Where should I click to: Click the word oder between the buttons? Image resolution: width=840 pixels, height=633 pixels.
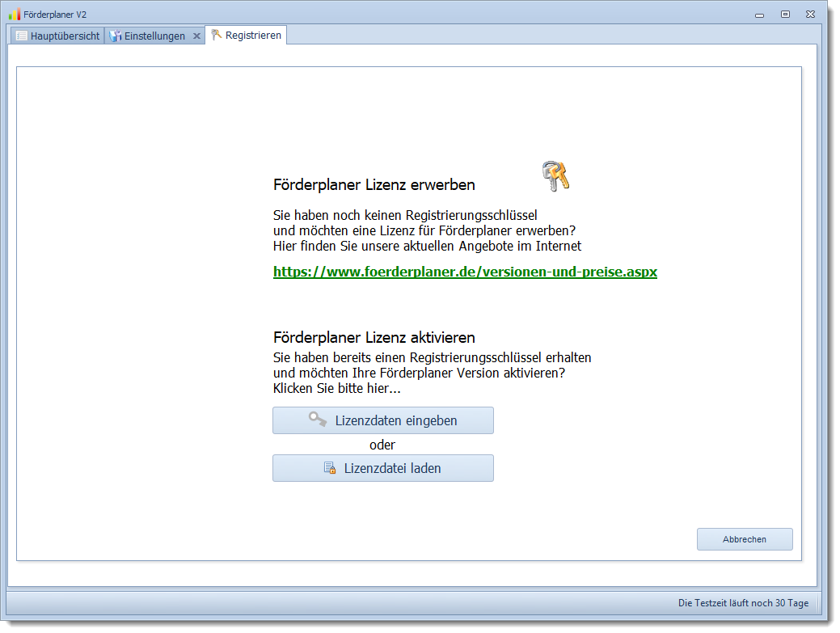pos(382,445)
